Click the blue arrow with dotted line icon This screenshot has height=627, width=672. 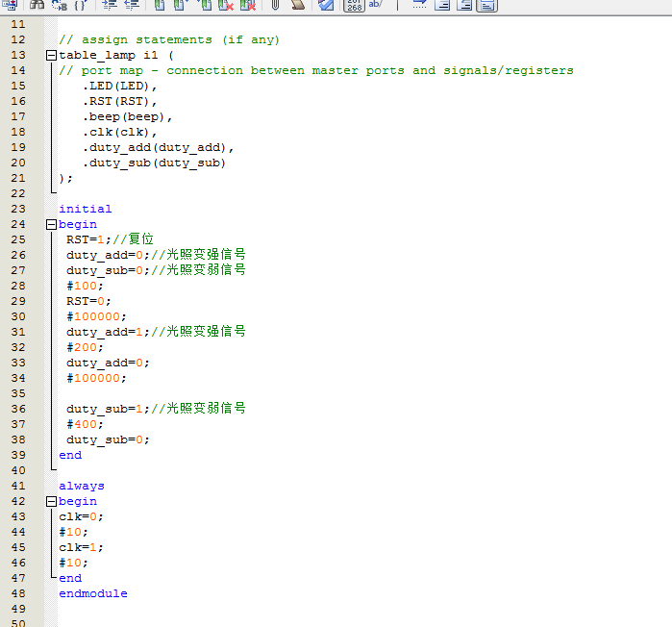click(419, 4)
